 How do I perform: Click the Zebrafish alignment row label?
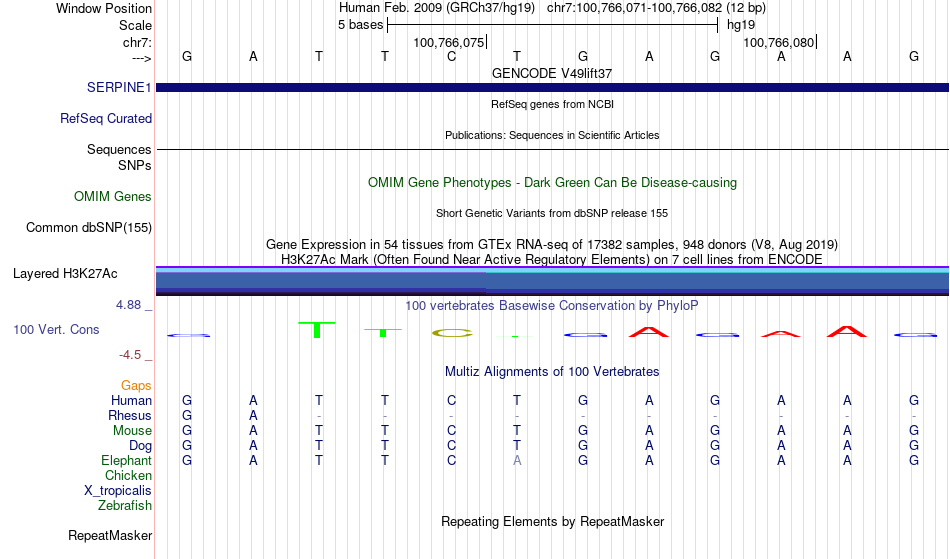pos(125,505)
